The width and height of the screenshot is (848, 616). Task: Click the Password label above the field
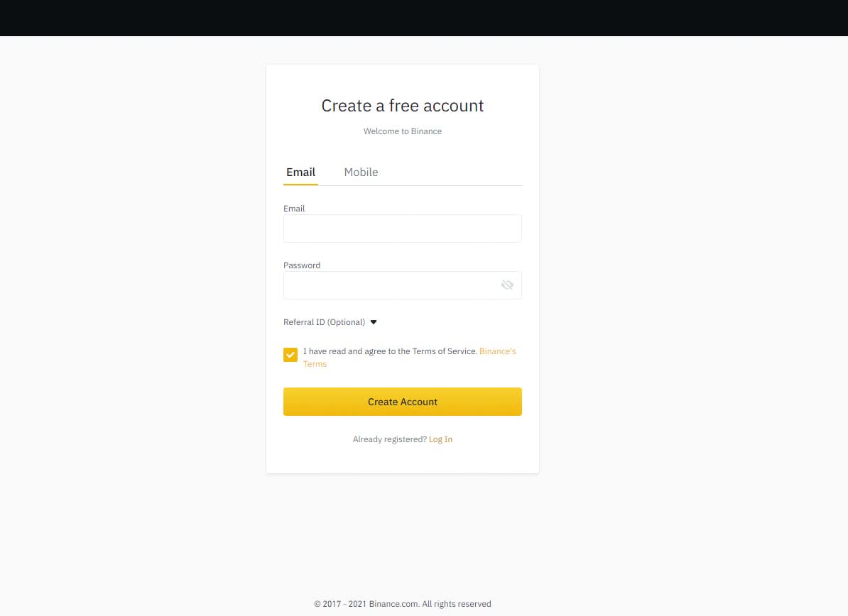(x=302, y=265)
